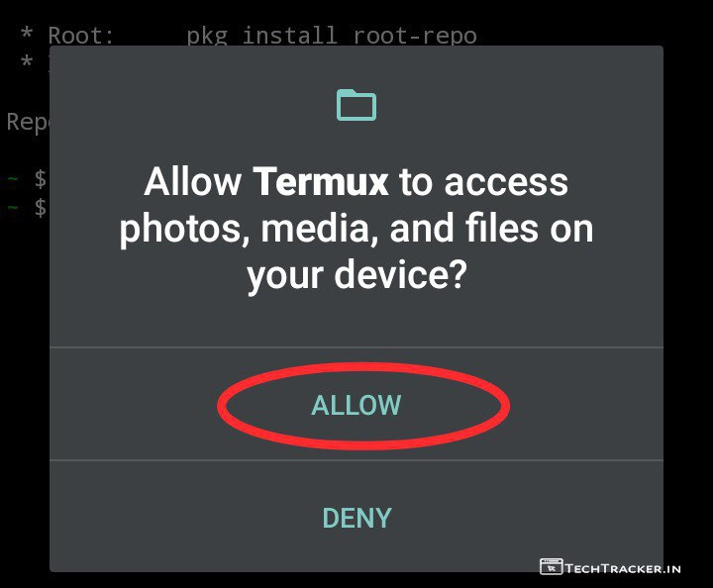
Task: Click the second '$' shell prompt
Action: pos(41,208)
